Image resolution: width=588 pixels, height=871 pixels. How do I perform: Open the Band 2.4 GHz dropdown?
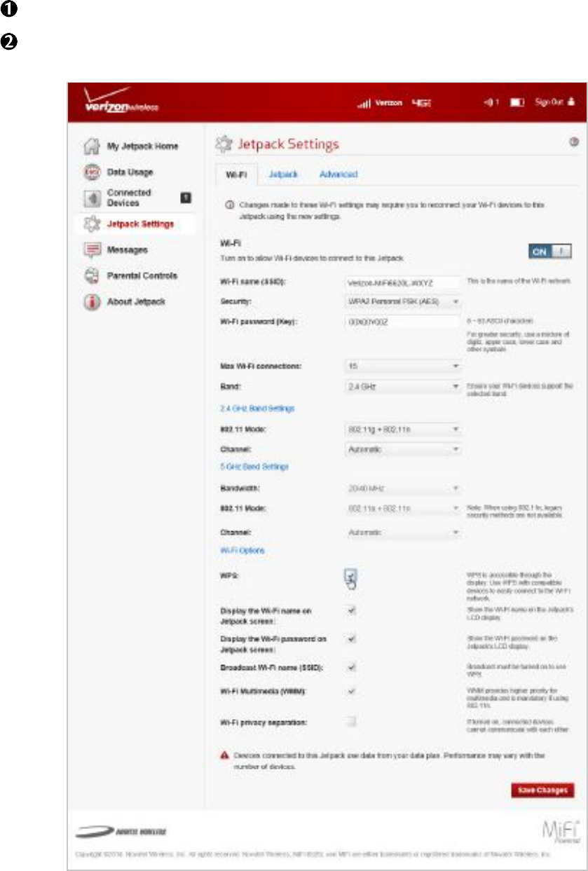click(402, 386)
